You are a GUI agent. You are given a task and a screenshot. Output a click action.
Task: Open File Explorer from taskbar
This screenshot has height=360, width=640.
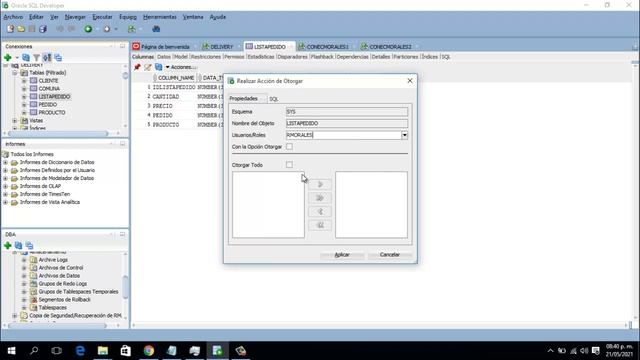(103, 351)
